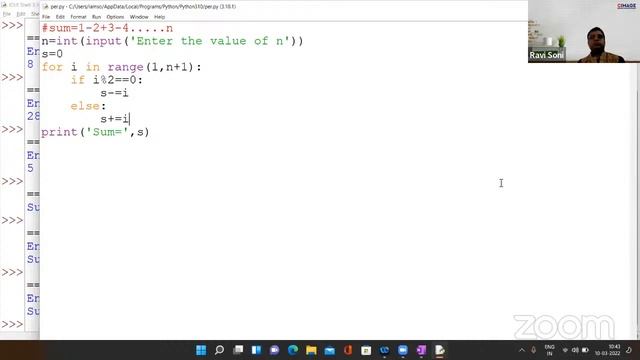The image size is (640, 360).
Task: Switch ENG IN input language
Action: 549,350
